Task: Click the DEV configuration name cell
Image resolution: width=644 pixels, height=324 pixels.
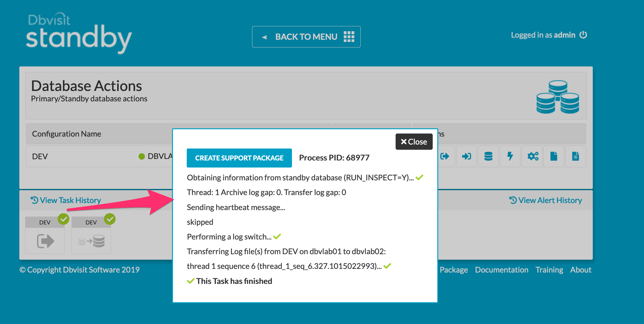Action: tap(40, 156)
